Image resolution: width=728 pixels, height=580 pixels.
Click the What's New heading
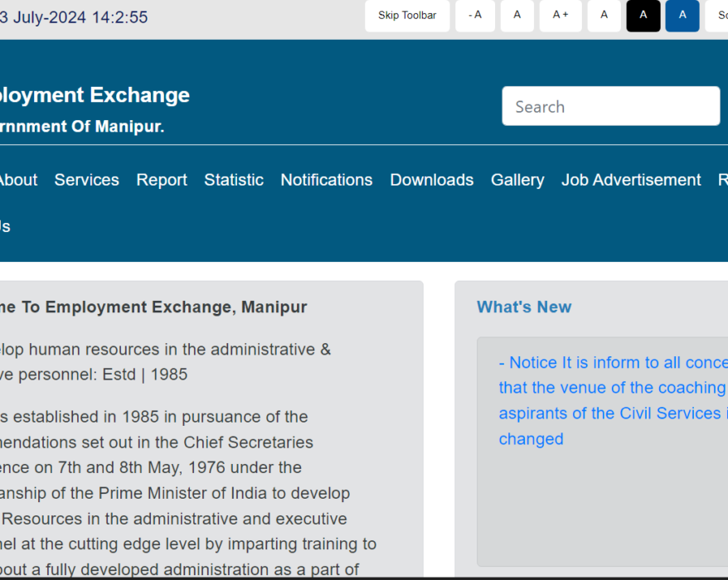(524, 307)
